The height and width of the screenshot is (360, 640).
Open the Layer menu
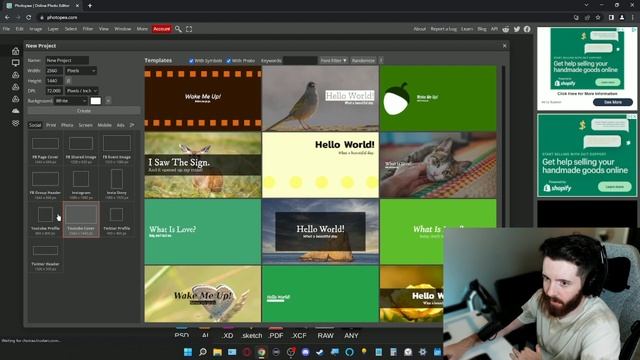(x=53, y=29)
